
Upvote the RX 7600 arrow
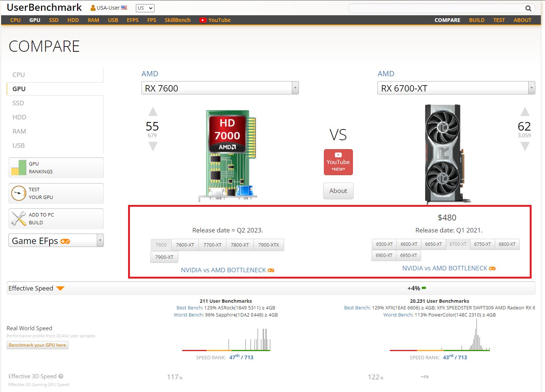[x=153, y=112]
